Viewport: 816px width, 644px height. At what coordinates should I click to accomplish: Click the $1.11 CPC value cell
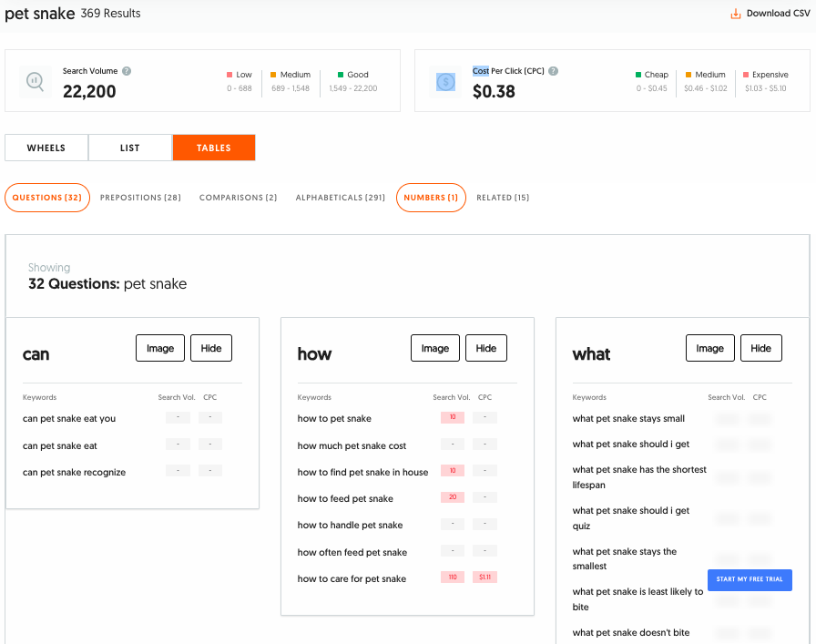click(484, 578)
